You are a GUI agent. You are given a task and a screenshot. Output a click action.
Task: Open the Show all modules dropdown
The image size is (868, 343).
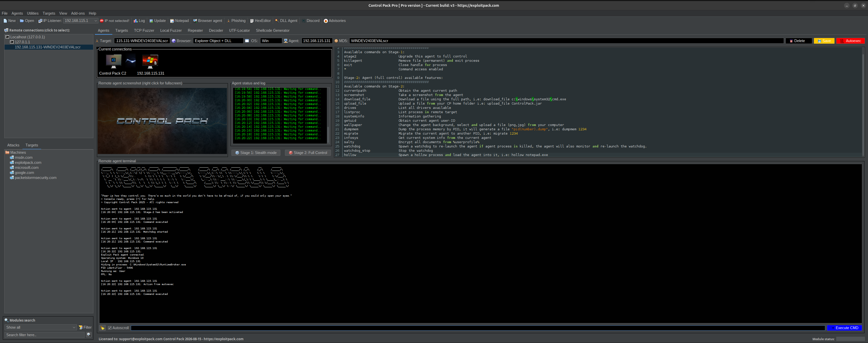click(41, 328)
